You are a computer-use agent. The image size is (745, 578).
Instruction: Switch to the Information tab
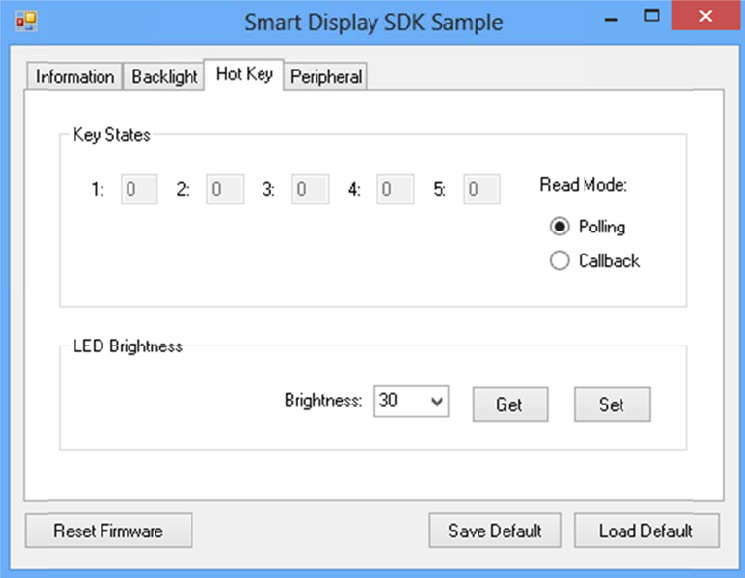click(x=75, y=76)
